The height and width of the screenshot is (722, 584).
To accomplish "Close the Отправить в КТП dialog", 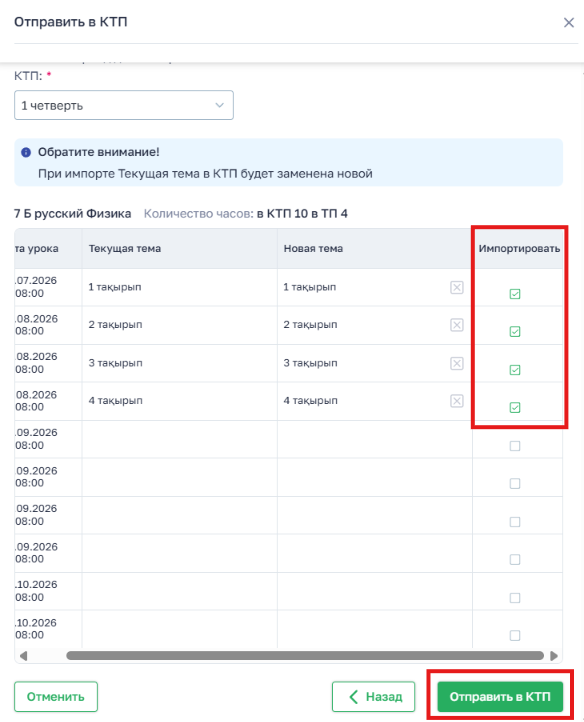I will tap(569, 23).
